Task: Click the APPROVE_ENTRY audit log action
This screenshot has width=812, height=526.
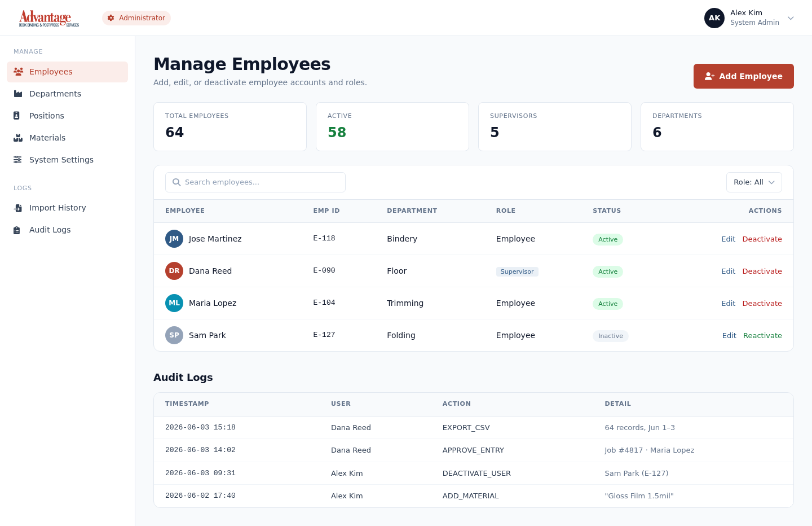Action: [473, 450]
